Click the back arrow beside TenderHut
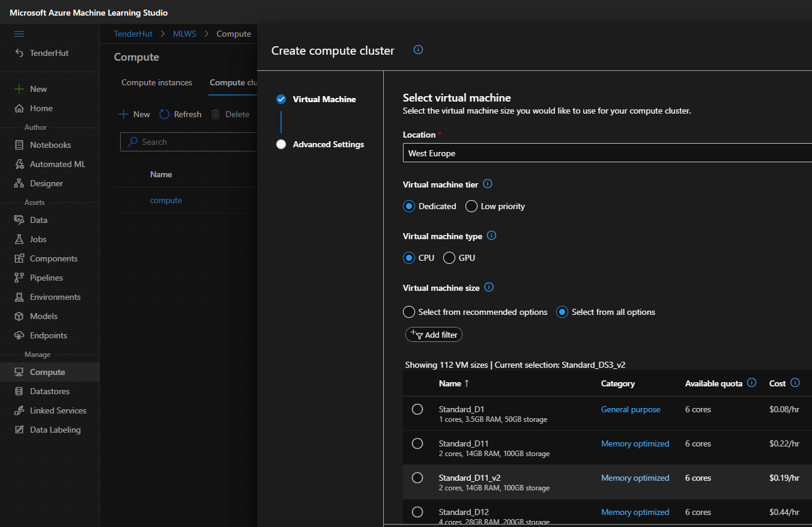Image resolution: width=812 pixels, height=527 pixels. (x=19, y=53)
